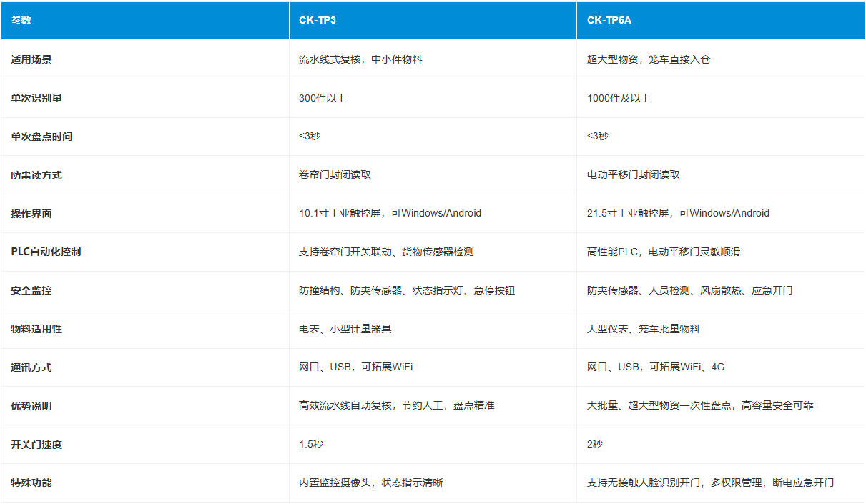The image size is (866, 504).
Task: Select the 参数 header cell
Action: [x=21, y=21]
